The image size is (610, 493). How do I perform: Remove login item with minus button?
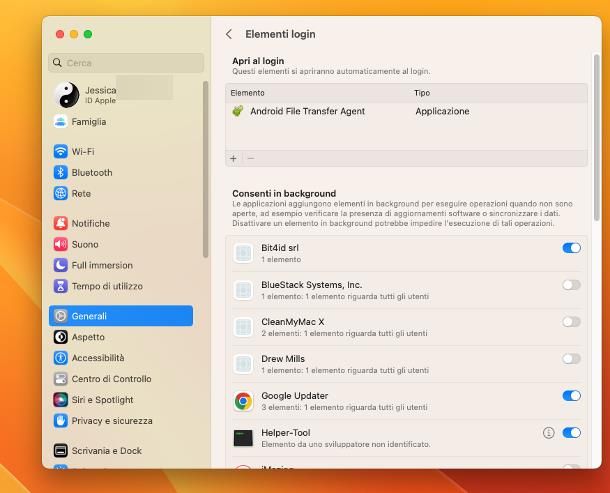coord(251,158)
